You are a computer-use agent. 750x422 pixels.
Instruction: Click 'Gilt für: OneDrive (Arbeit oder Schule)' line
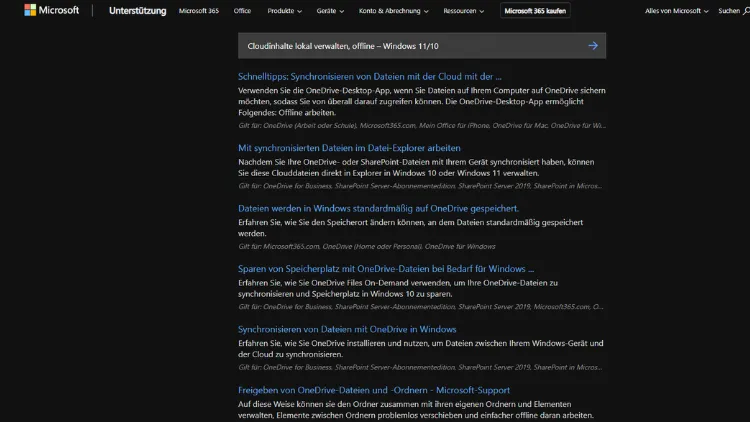422,125
